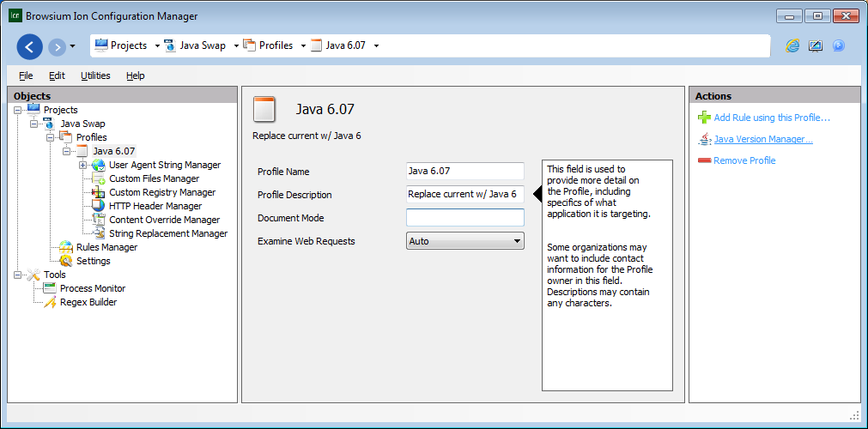Click the HTTP Header Manager icon
The image size is (868, 429).
click(x=99, y=206)
